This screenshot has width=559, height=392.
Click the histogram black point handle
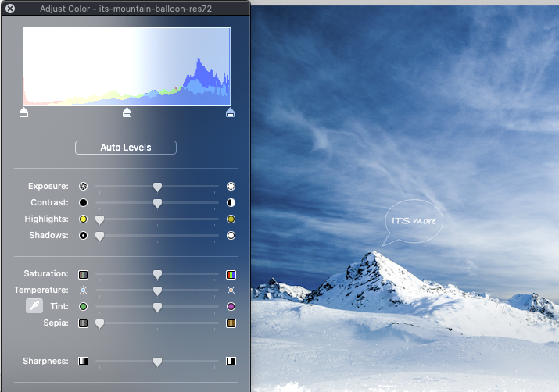click(x=23, y=113)
